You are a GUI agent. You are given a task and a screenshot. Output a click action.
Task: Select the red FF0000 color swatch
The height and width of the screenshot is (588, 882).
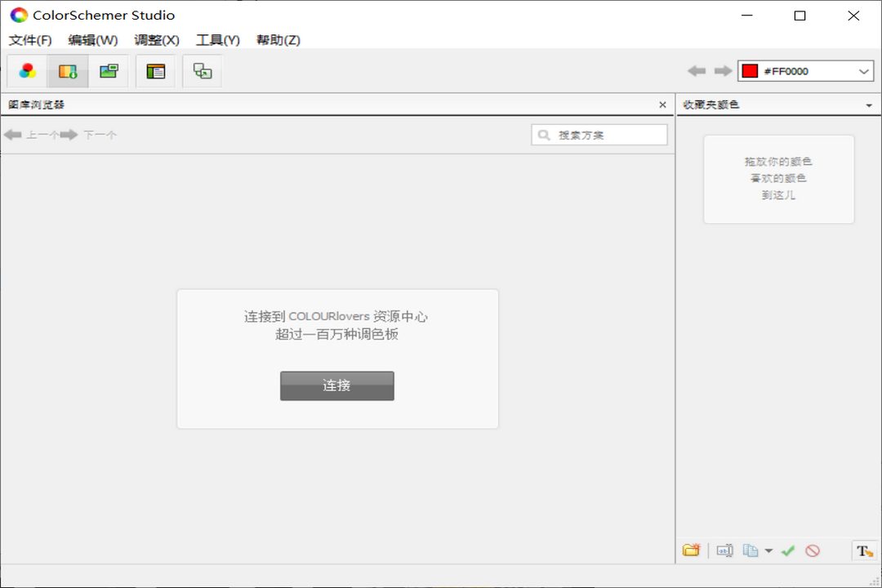(x=749, y=71)
